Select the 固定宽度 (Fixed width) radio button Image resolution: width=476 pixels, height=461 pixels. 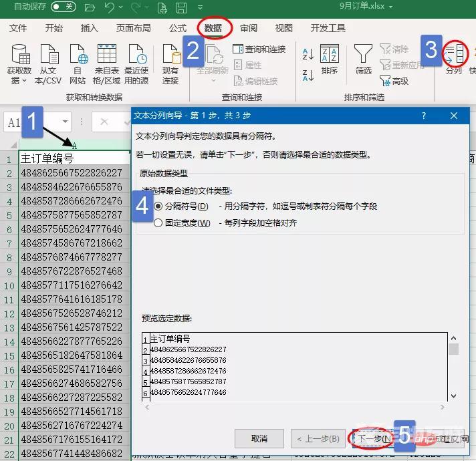pos(158,223)
